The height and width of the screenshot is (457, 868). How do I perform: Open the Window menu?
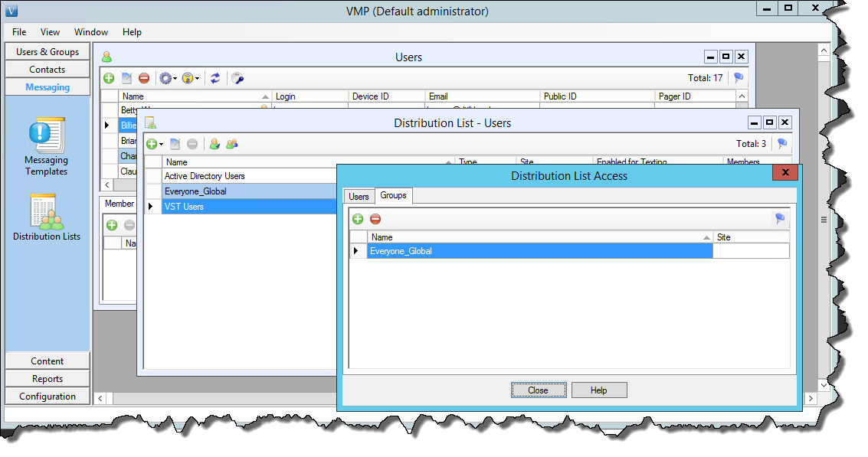[91, 32]
